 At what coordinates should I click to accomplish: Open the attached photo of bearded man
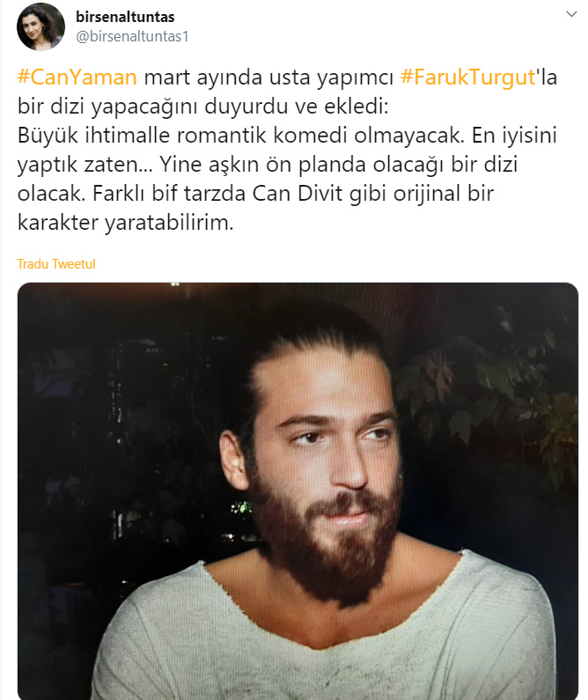point(298,491)
